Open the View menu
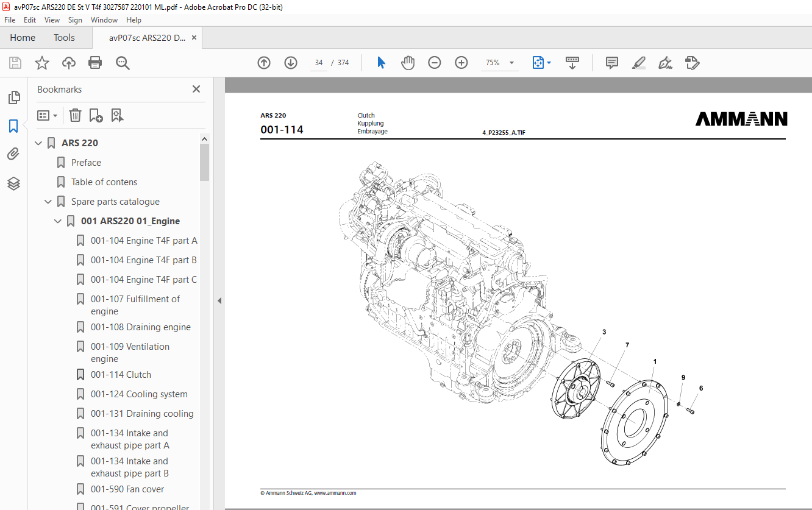The image size is (812, 510). [52, 20]
